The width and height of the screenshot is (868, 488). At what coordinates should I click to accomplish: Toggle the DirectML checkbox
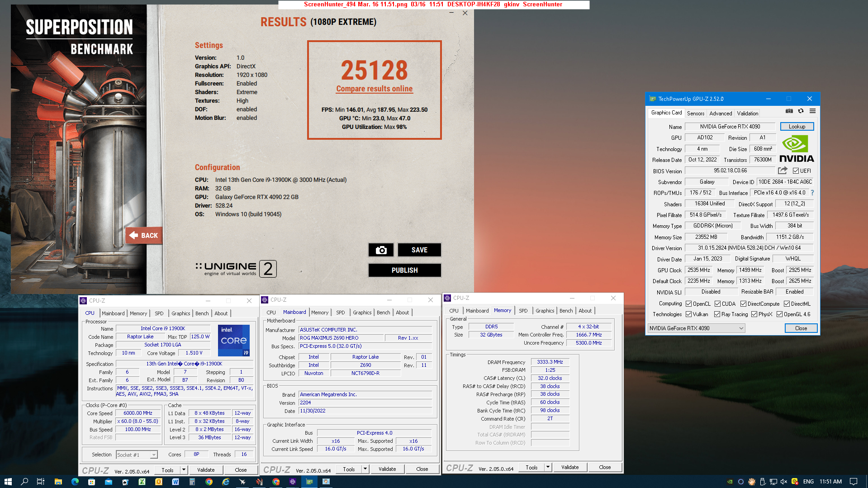click(x=787, y=304)
